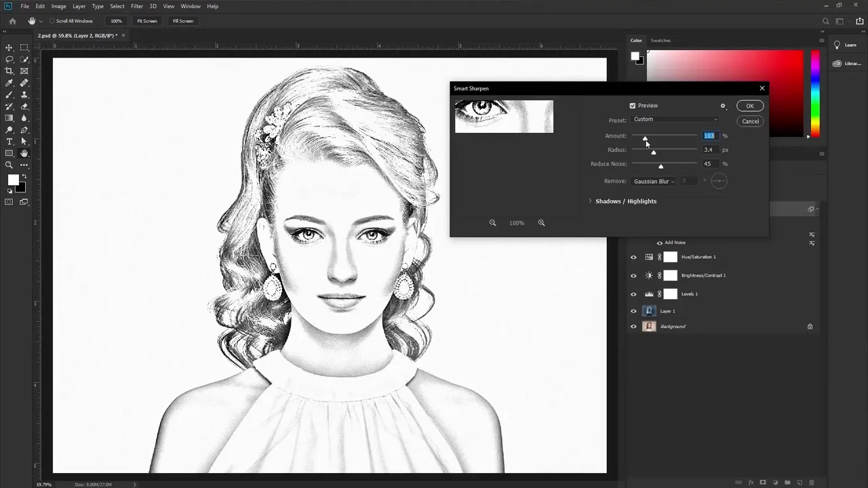868x488 pixels.
Task: Zoom out the Smart Sharpen preview
Action: 493,223
